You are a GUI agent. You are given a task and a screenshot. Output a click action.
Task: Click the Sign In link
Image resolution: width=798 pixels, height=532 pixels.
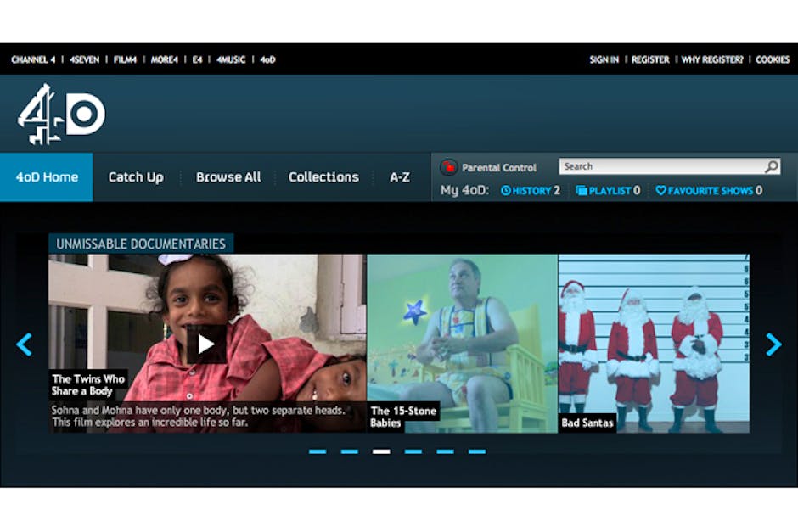click(604, 60)
